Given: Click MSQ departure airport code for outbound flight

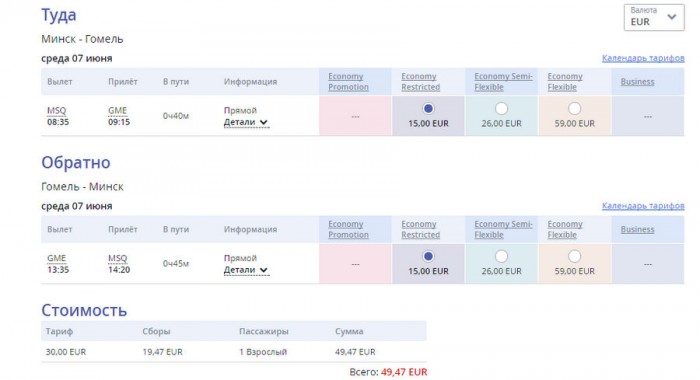Looking at the screenshot, I should (x=57, y=110).
